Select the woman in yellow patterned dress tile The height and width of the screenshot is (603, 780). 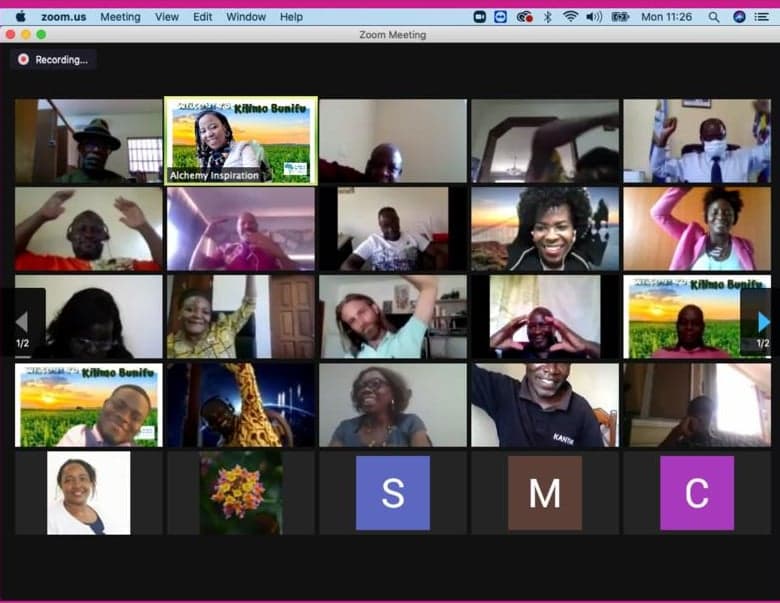tap(241, 317)
